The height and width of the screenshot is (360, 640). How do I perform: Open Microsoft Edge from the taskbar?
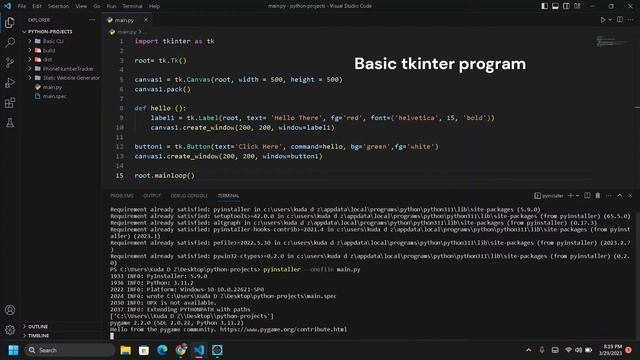[x=162, y=350]
